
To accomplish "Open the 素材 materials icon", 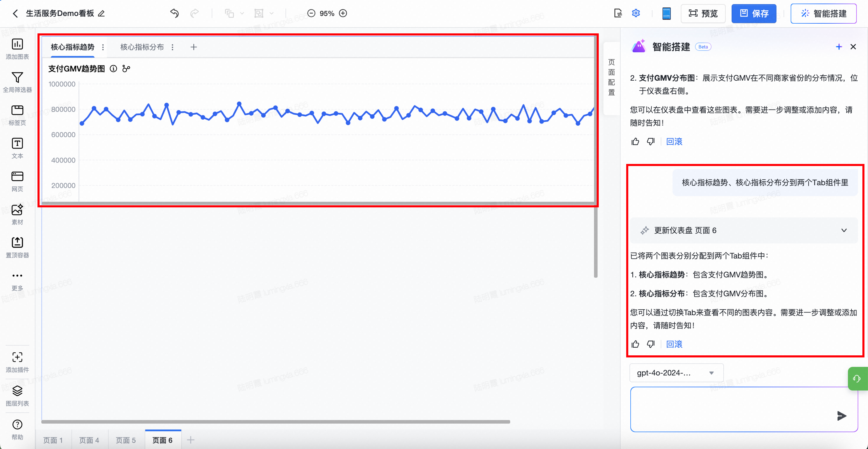I will pos(17,210).
